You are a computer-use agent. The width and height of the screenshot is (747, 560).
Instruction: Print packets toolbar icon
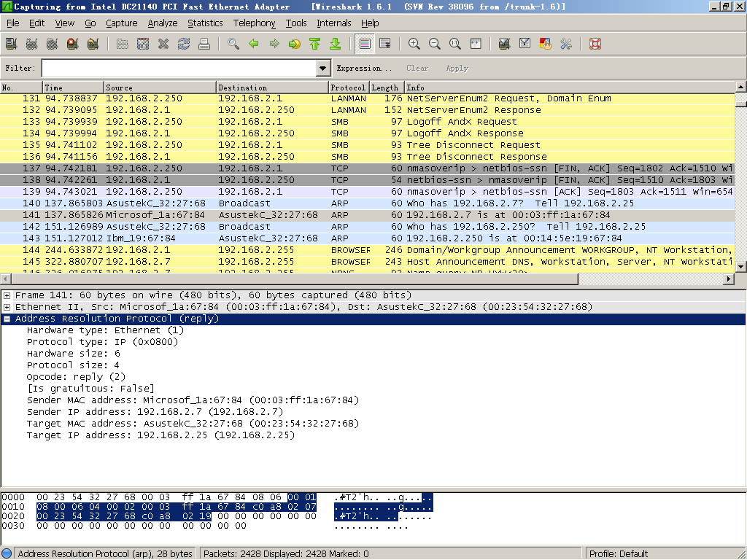(204, 44)
